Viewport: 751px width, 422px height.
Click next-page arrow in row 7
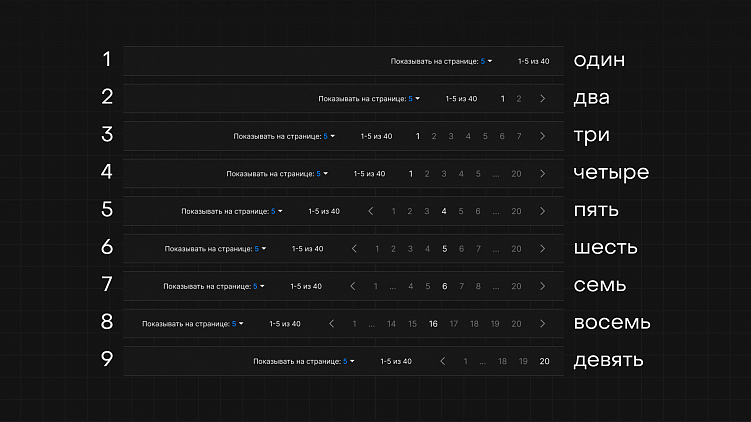[x=542, y=286]
